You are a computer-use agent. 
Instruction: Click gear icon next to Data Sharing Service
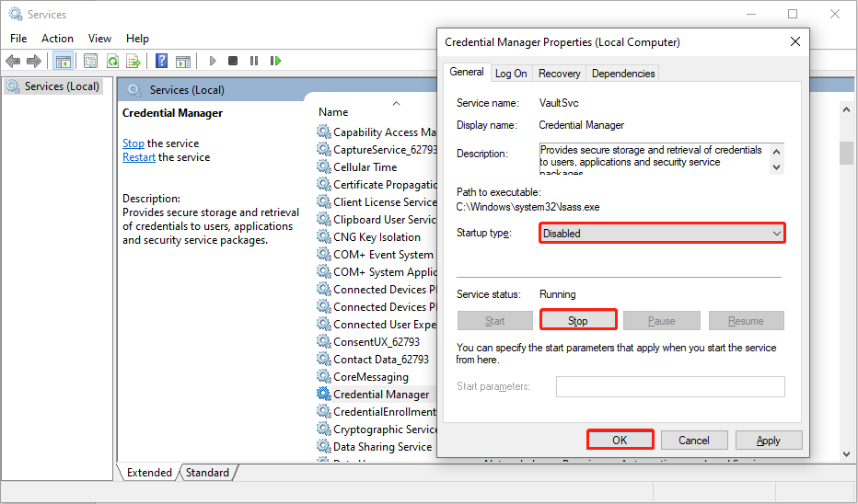tap(324, 447)
